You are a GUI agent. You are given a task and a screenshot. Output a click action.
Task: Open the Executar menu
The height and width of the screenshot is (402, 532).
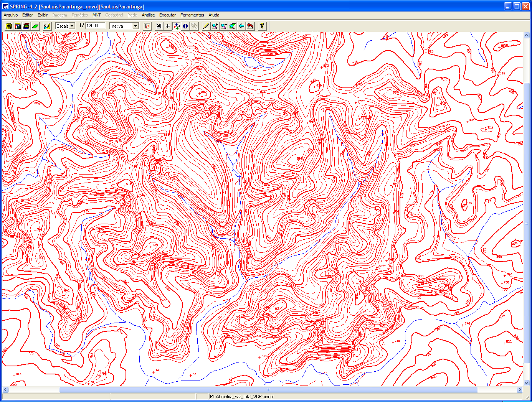point(168,15)
